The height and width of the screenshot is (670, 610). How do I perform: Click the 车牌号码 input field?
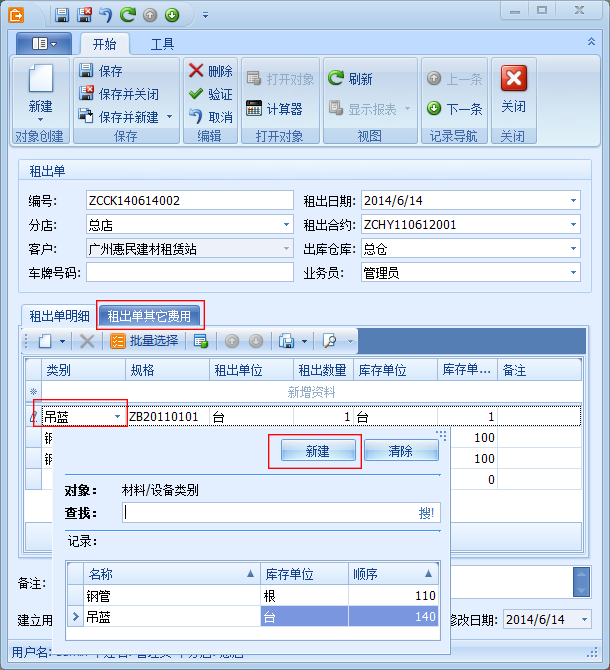pyautogui.click(x=188, y=273)
